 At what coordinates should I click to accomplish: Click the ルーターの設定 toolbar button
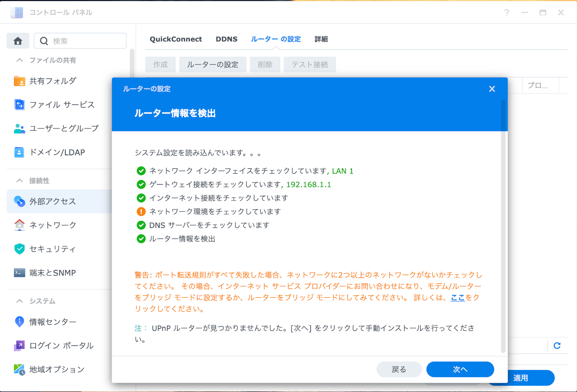[213, 64]
